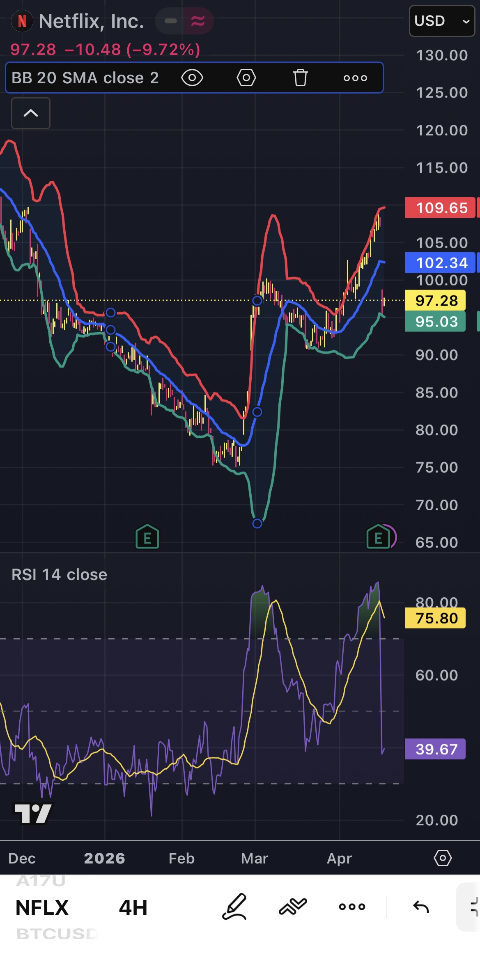Click the red 109.65 upper band label

pyautogui.click(x=440, y=208)
